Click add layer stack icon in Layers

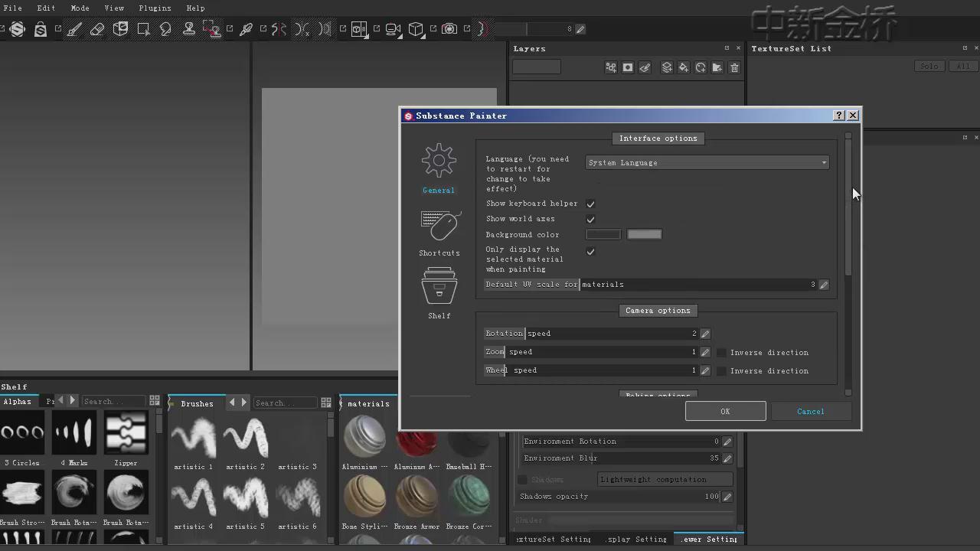667,67
